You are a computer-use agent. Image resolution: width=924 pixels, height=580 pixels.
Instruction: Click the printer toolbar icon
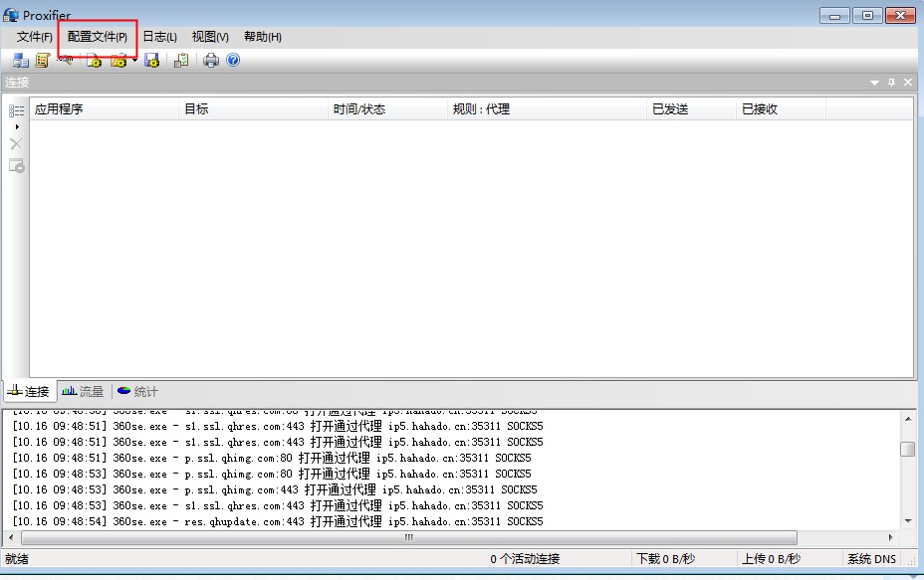[x=211, y=60]
